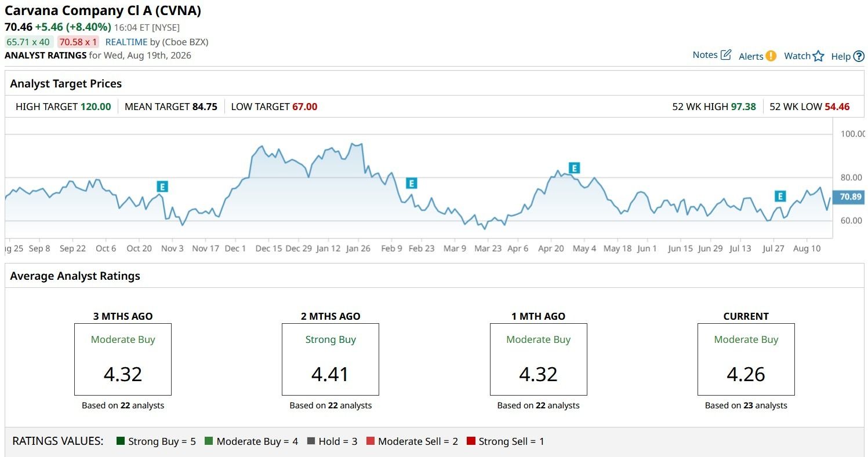Viewport: 868px width, 457px height.
Task: Click the Notes link
Action: [705, 55]
